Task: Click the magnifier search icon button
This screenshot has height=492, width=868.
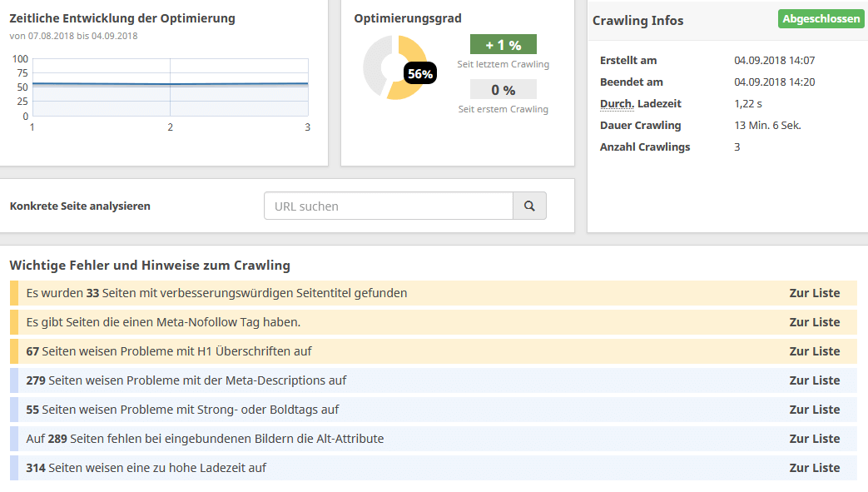Action: 529,206
